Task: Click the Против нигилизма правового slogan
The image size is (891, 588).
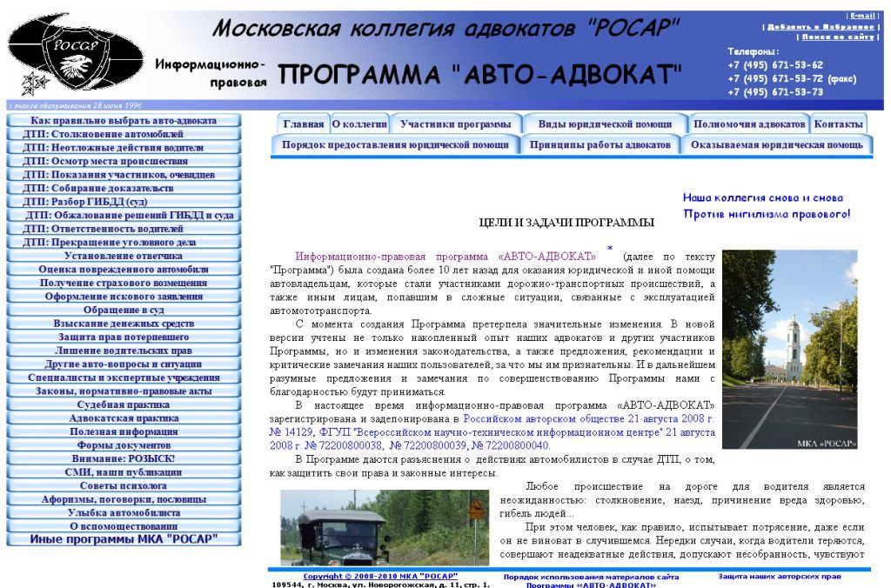Action: [x=767, y=214]
